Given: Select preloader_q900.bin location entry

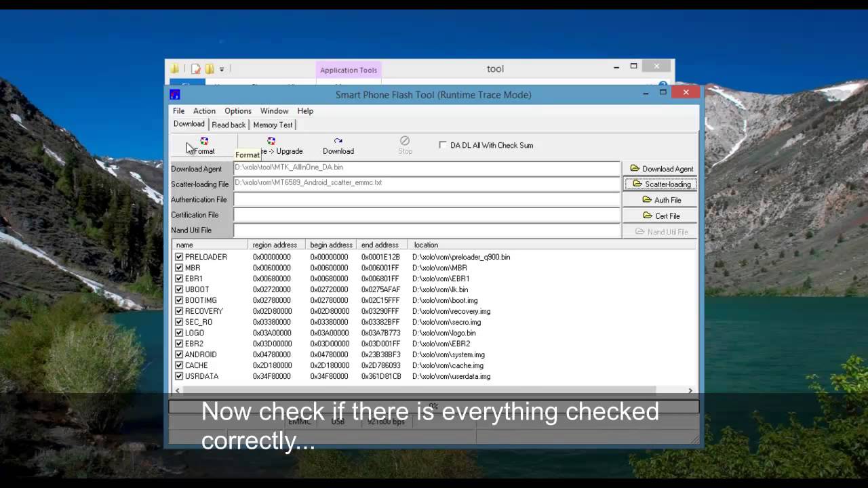Looking at the screenshot, I should tap(461, 257).
